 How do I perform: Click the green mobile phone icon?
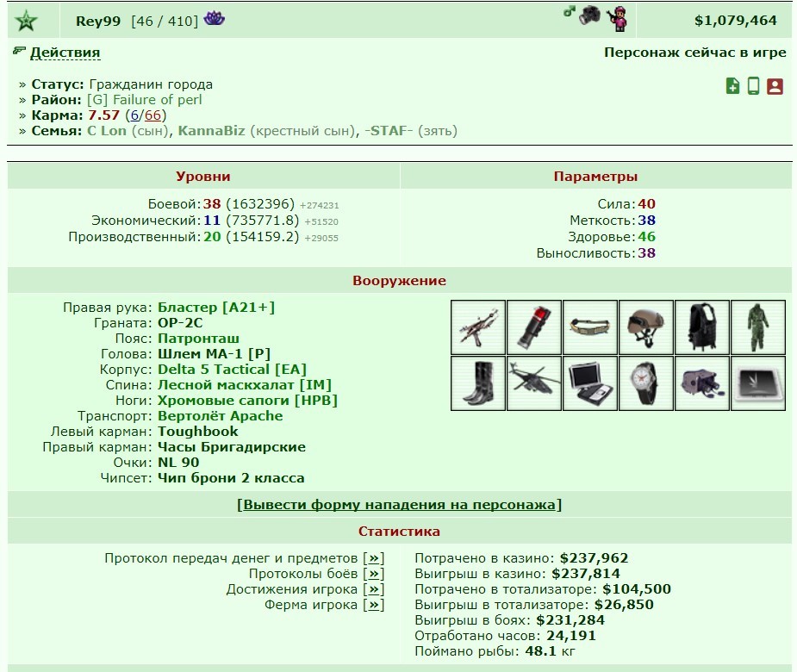point(753,86)
